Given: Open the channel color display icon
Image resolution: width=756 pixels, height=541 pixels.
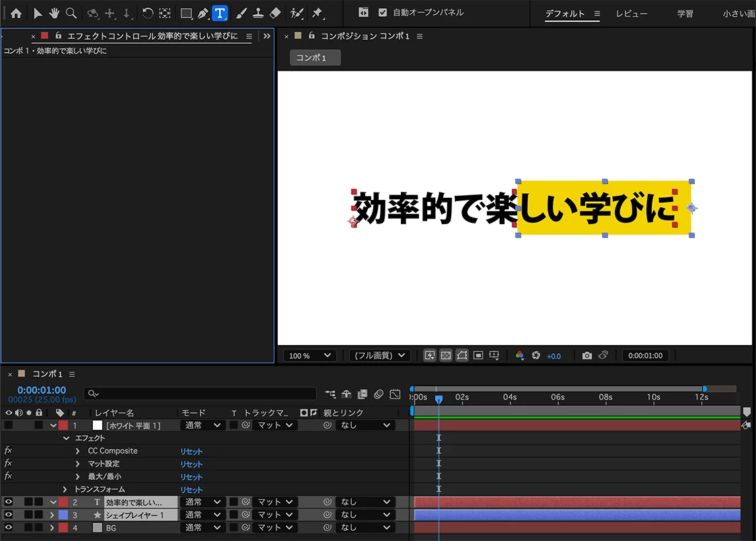Looking at the screenshot, I should point(519,355).
